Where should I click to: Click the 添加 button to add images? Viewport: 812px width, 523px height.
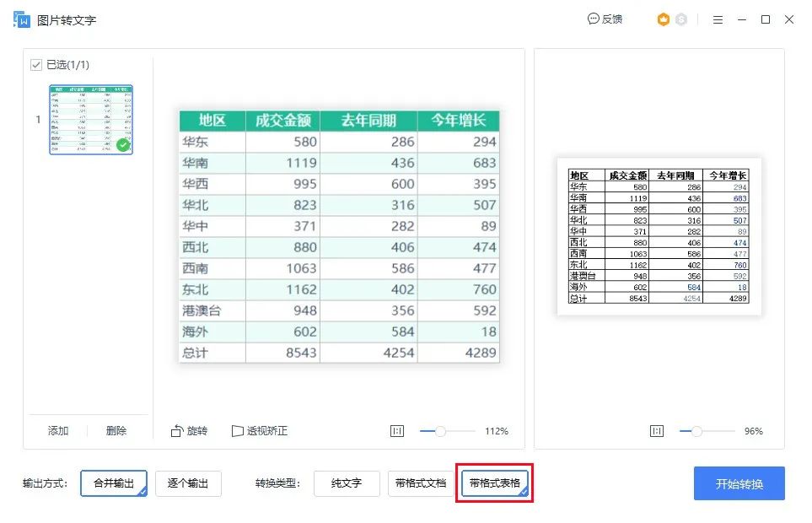[56, 430]
